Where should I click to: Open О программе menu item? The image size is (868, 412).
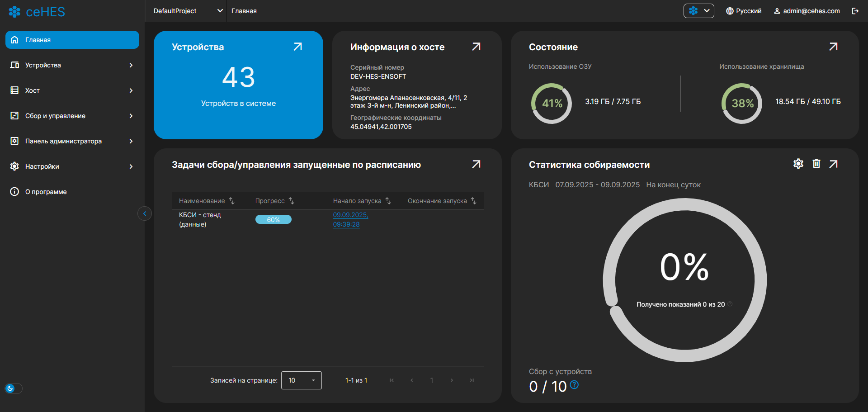click(46, 192)
